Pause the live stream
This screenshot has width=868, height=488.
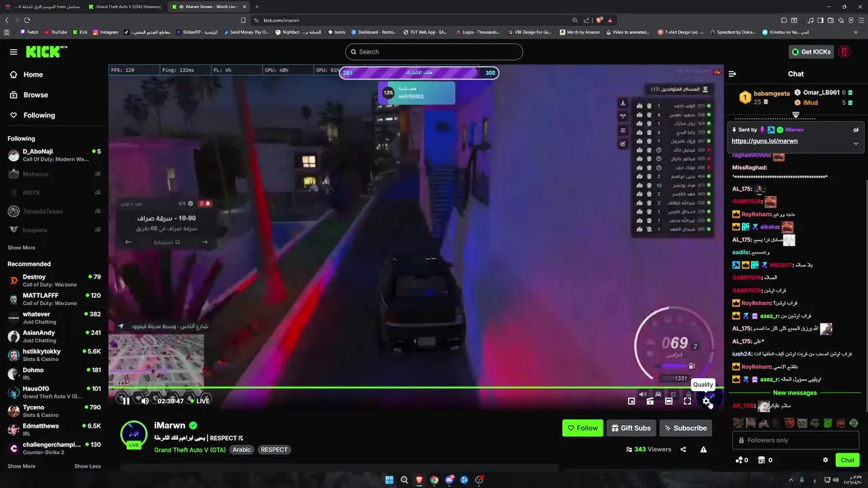125,401
